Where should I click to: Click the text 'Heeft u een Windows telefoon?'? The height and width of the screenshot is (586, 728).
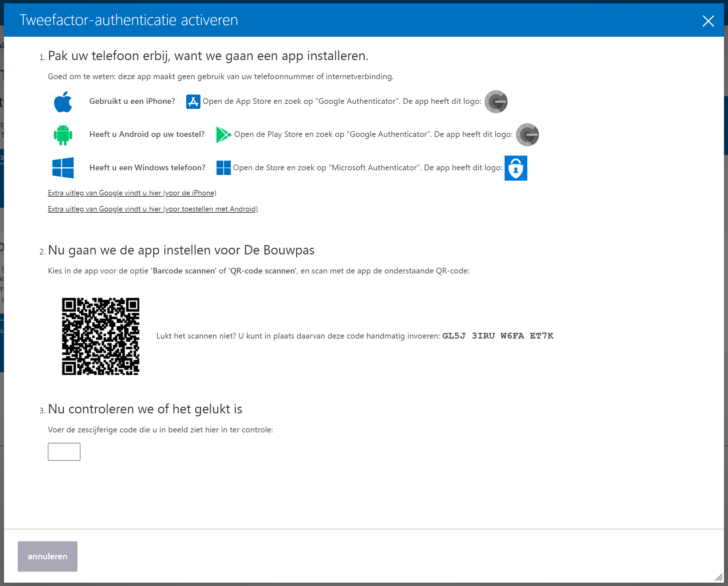pos(147,168)
